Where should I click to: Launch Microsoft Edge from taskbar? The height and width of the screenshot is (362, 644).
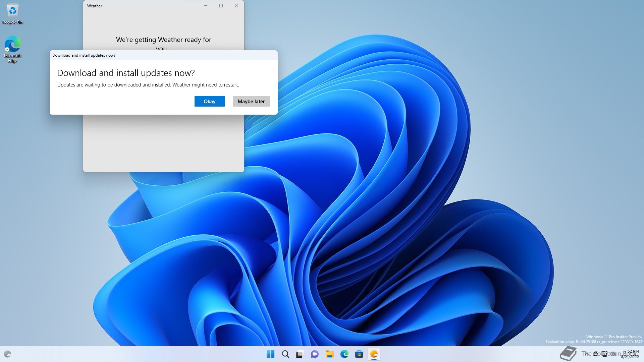(x=344, y=354)
